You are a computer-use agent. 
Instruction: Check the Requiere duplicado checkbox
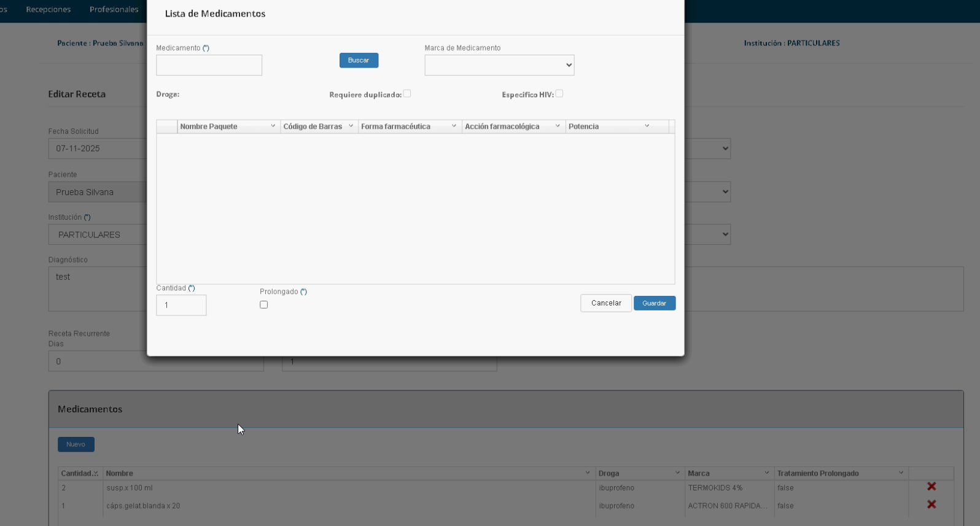pos(407,94)
